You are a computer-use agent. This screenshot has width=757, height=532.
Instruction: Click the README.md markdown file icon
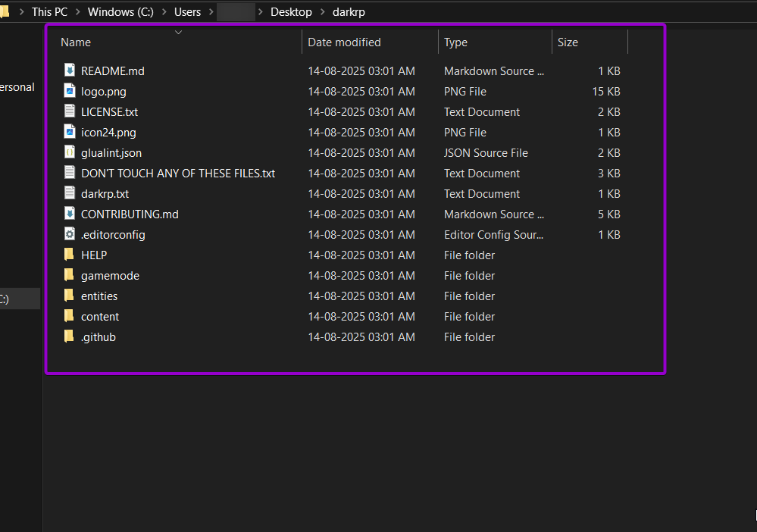click(70, 70)
